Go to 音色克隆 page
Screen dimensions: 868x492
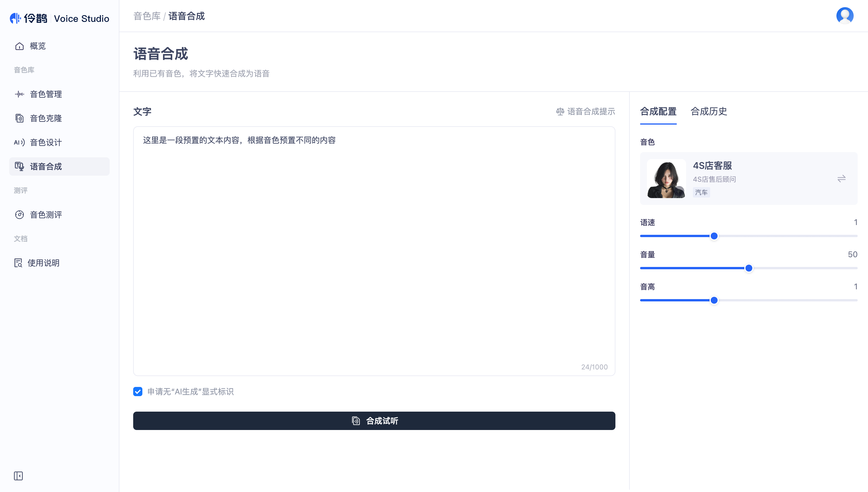click(59, 118)
